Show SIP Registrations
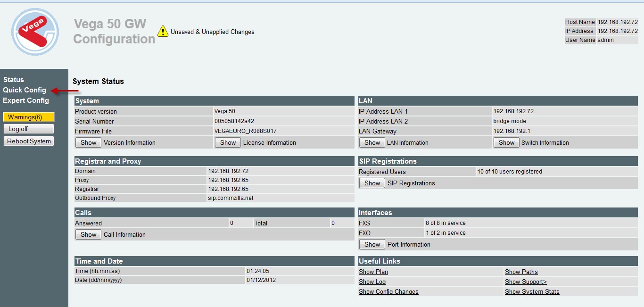This screenshot has height=307, width=644. [x=372, y=183]
